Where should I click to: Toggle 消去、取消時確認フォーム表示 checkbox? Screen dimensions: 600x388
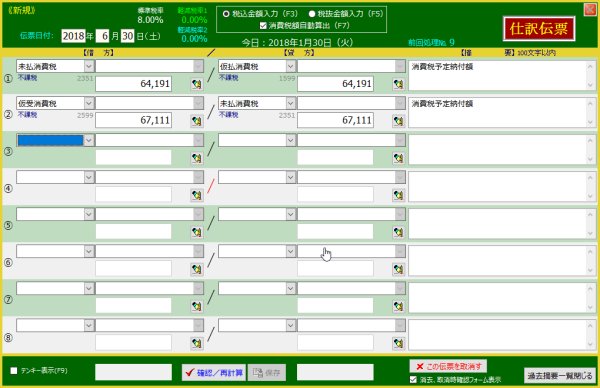coord(413,380)
